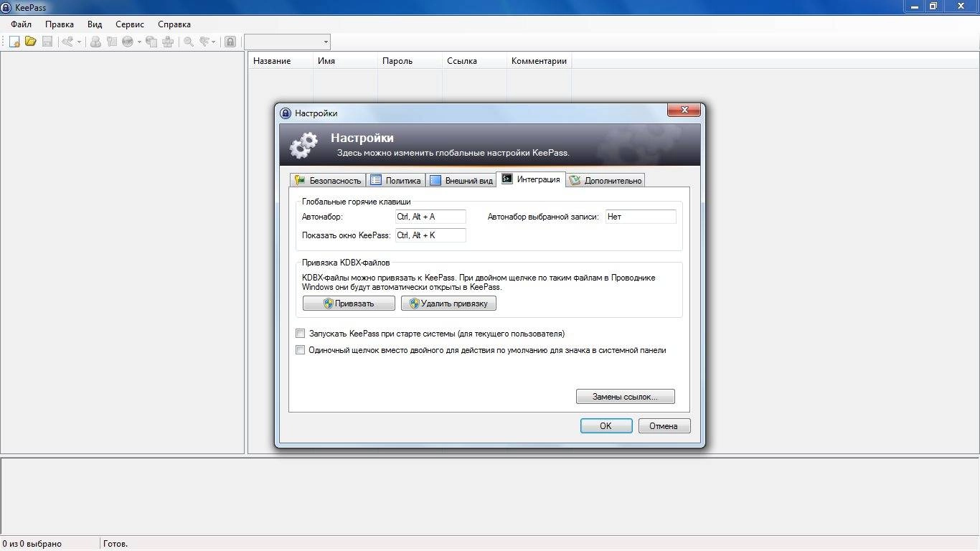Click the Copy user name icon

[95, 42]
